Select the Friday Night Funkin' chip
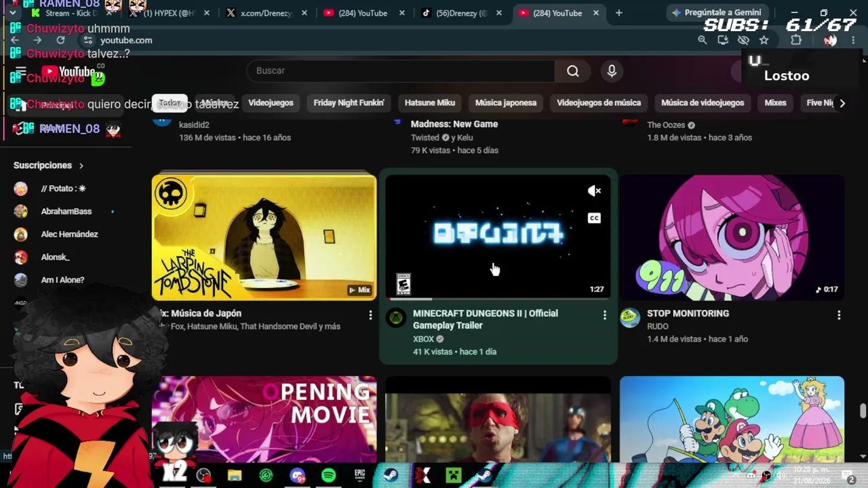Screen dimensions: 868x488 click(349, 103)
